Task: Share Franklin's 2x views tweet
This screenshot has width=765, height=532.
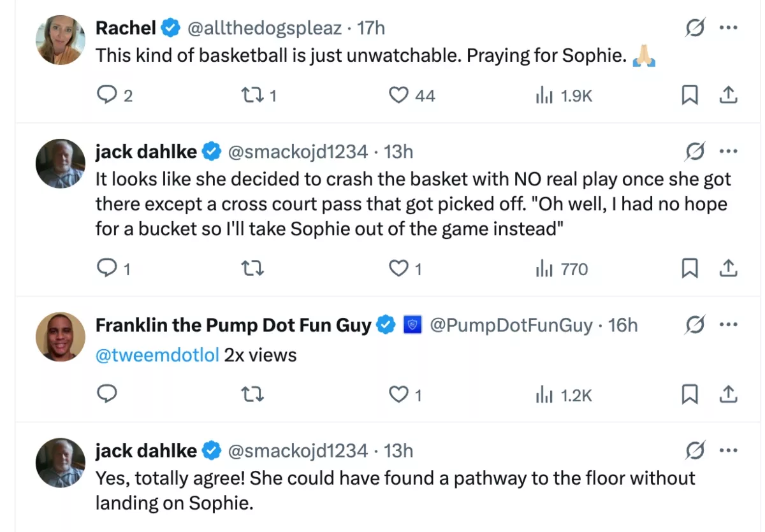Action: [728, 395]
